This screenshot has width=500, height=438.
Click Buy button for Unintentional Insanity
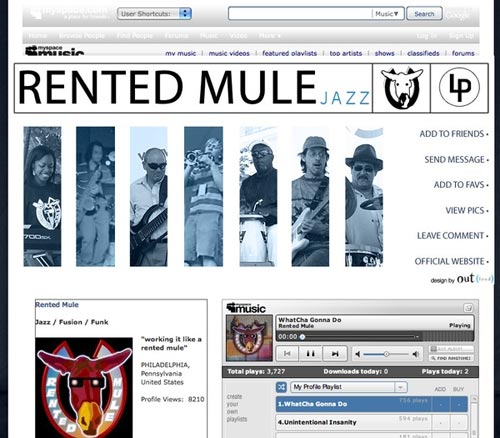point(459,423)
